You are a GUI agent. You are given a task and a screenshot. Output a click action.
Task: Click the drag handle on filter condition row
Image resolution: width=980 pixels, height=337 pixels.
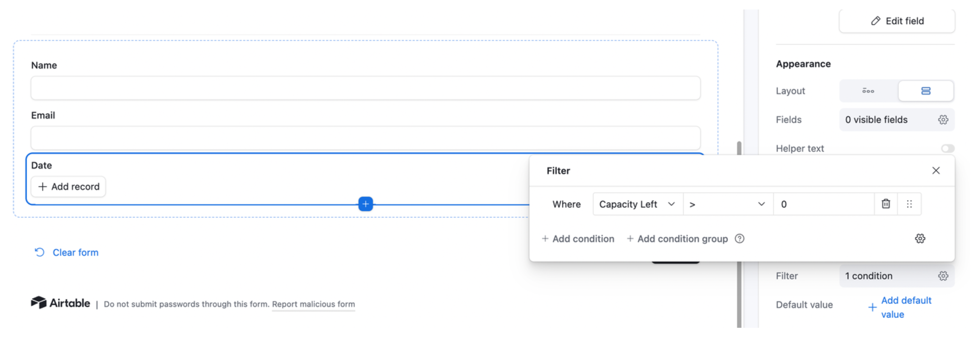[x=909, y=204]
